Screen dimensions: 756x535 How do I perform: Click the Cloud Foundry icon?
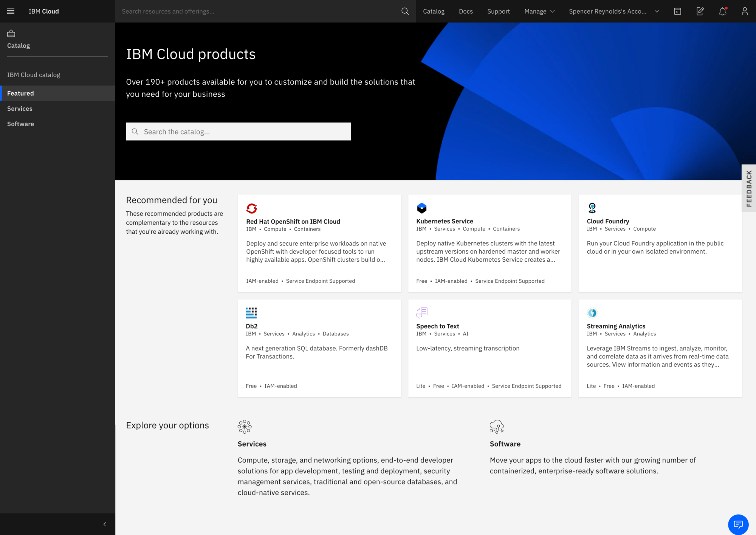click(592, 208)
